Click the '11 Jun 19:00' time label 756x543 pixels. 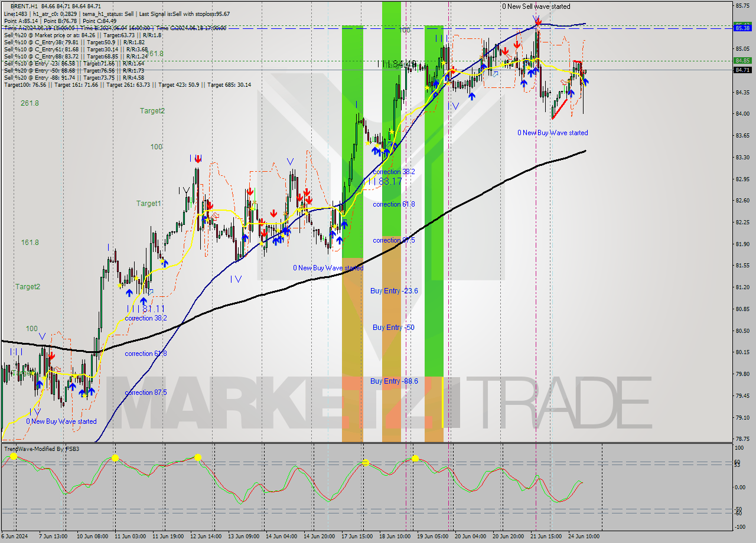coord(168,537)
